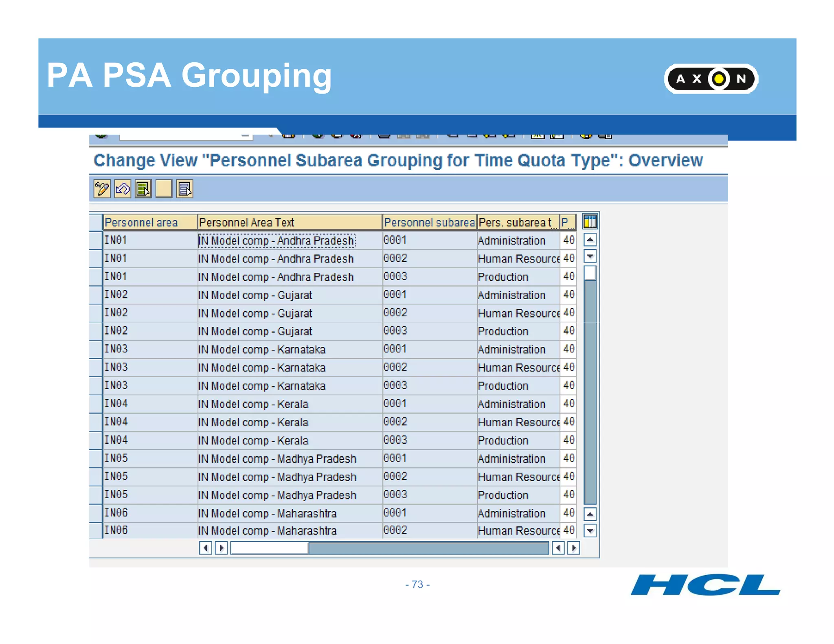The height and width of the screenshot is (644, 834).
Task: Click the left horizontal scroll-left arrow
Action: 206,548
